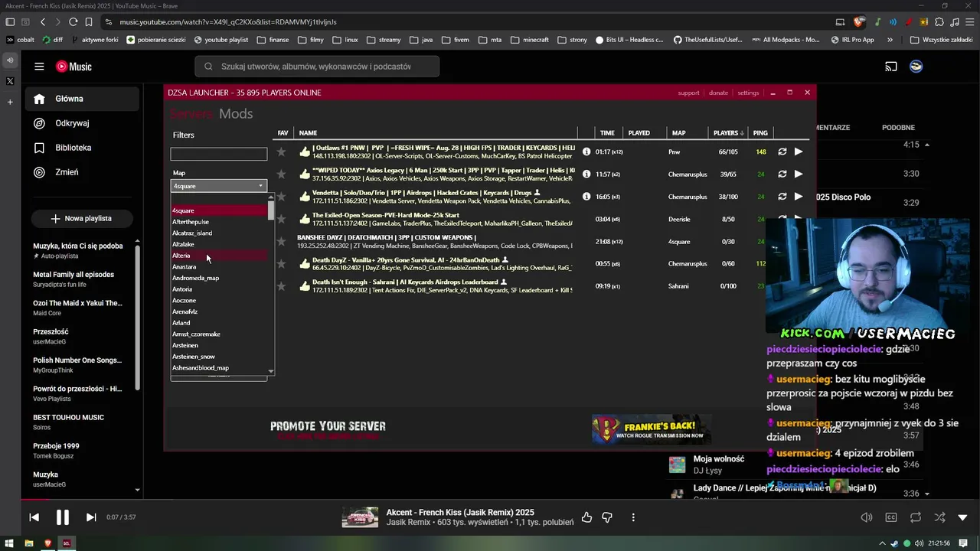Viewport: 980px width, 551px height.
Task: Show info for Axios Legacy server
Action: pos(586,174)
